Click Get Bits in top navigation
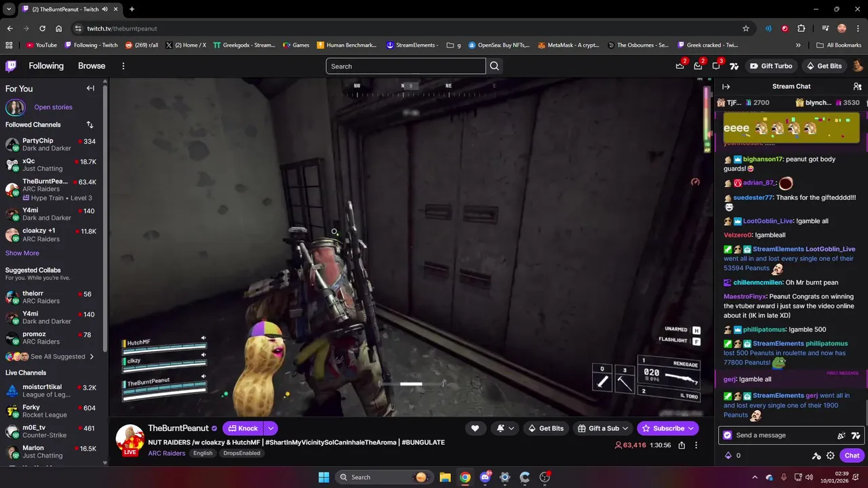Screen dimensions: 868x488 824,66
